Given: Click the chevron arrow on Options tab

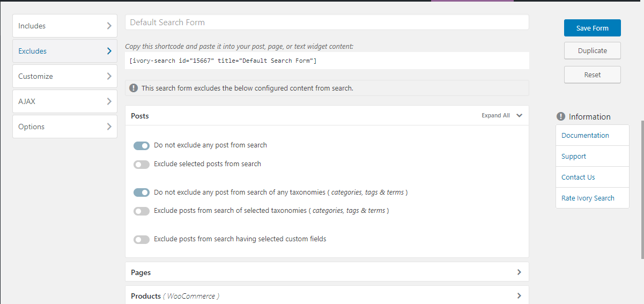Looking at the screenshot, I should tap(109, 127).
